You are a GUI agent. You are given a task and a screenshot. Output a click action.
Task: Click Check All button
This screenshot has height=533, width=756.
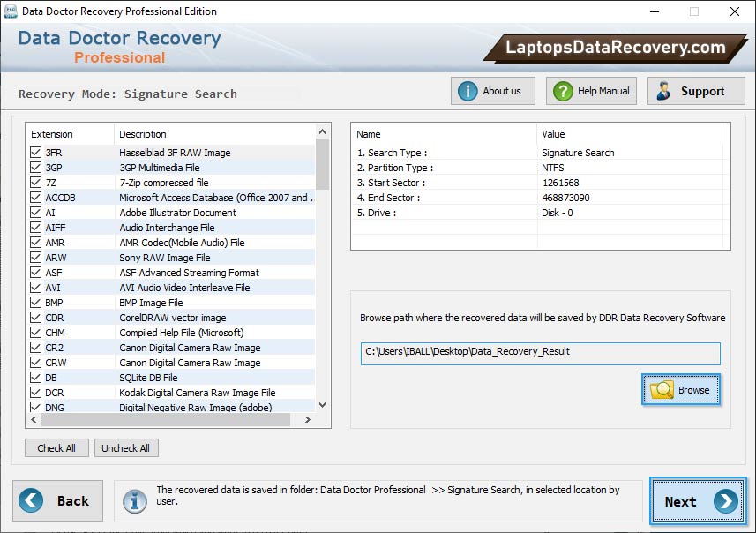coord(56,448)
